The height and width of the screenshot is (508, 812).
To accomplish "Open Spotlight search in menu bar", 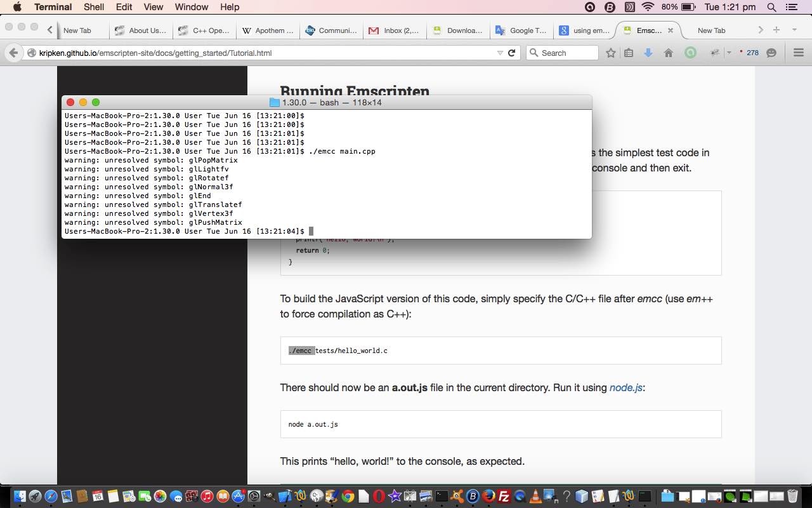I will pos(771,7).
